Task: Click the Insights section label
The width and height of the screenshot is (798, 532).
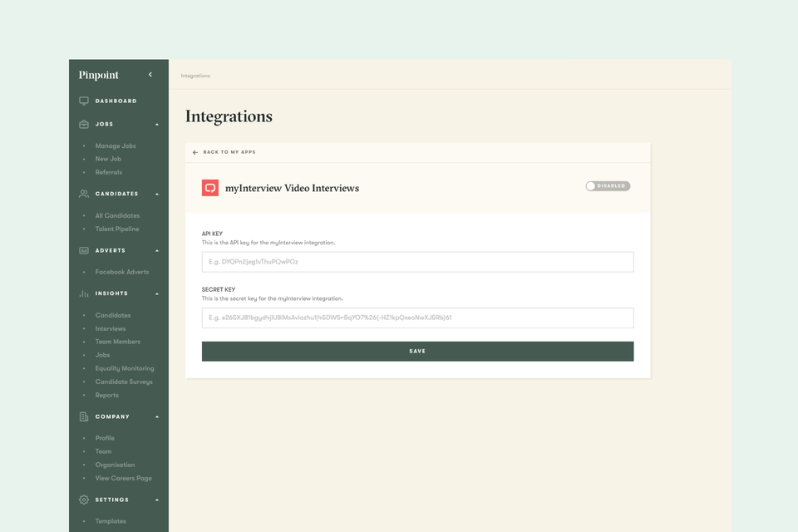Action: 111,293
